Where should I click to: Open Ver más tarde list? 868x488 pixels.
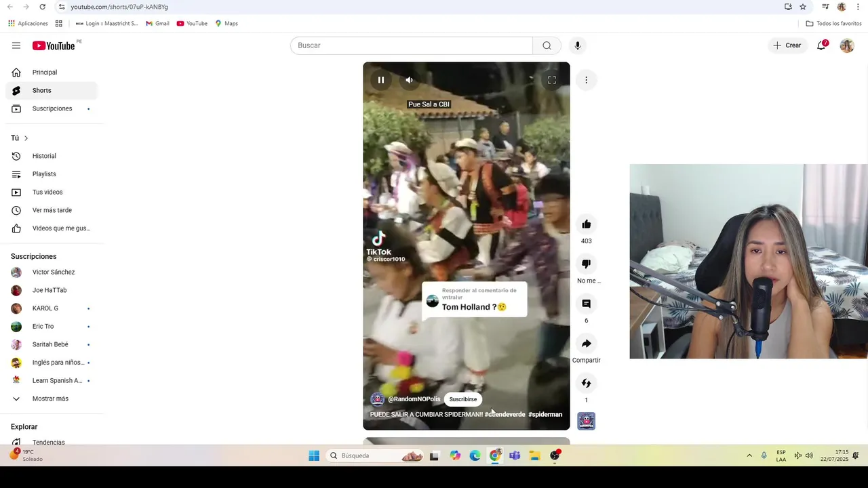[x=52, y=210]
